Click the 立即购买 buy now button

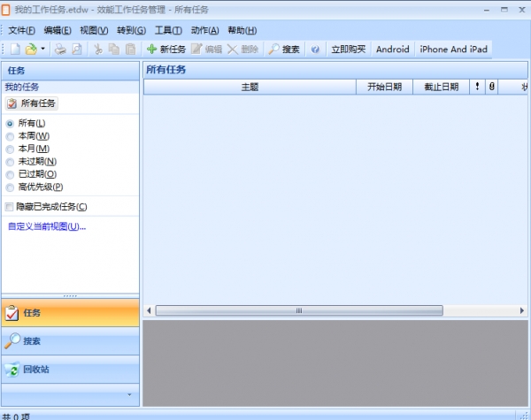tap(349, 50)
